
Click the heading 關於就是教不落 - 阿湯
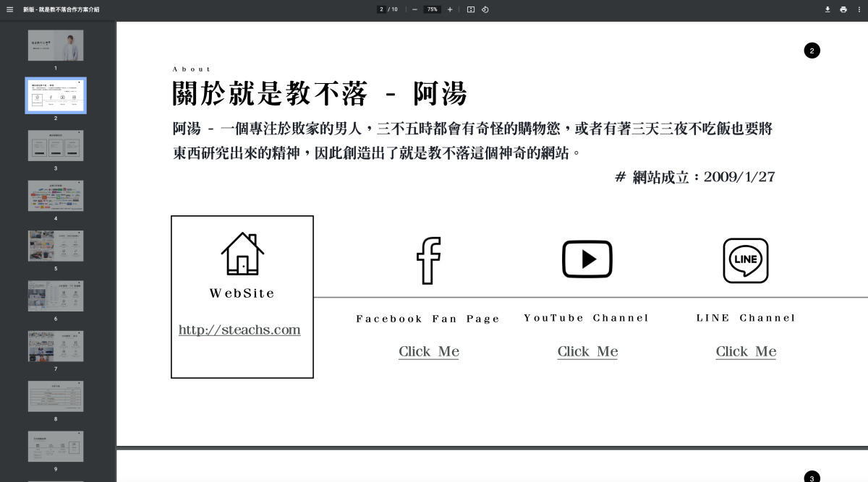point(320,94)
